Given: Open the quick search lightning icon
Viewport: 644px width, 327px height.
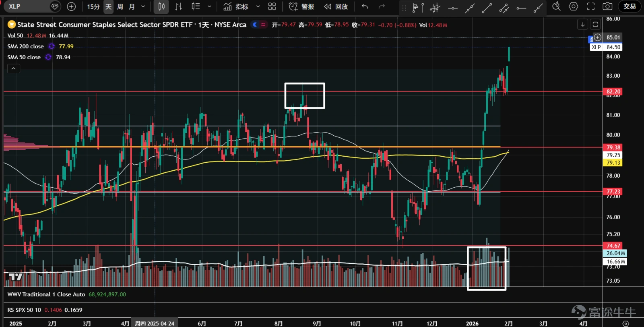Looking at the screenshot, I should coord(556,6).
